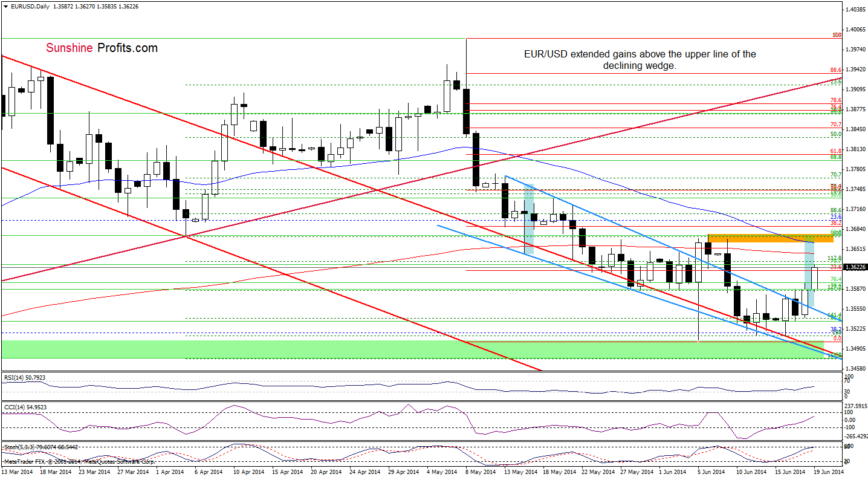Click the 1.35550 price axis label
868x477 pixels.
855,309
